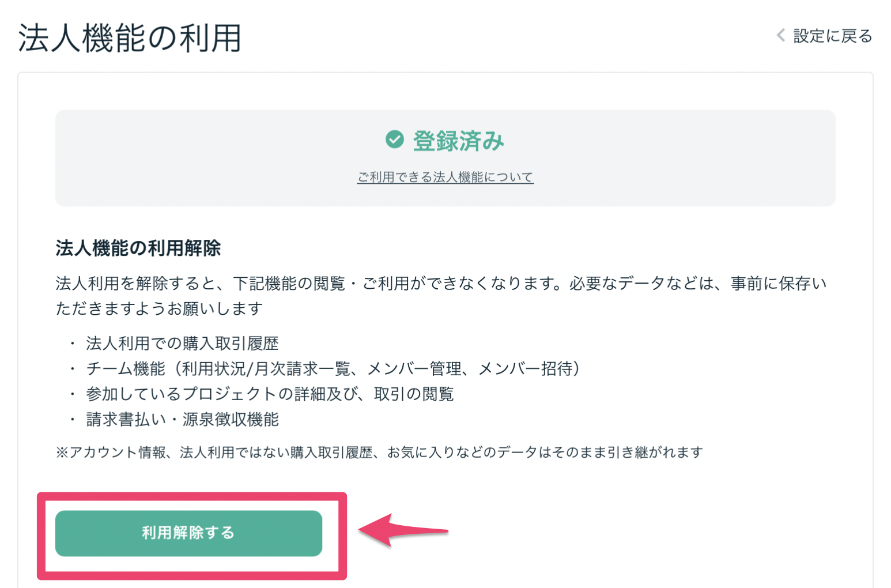Click the green registered checkmark icon
The width and height of the screenshot is (891, 588).
(x=395, y=140)
